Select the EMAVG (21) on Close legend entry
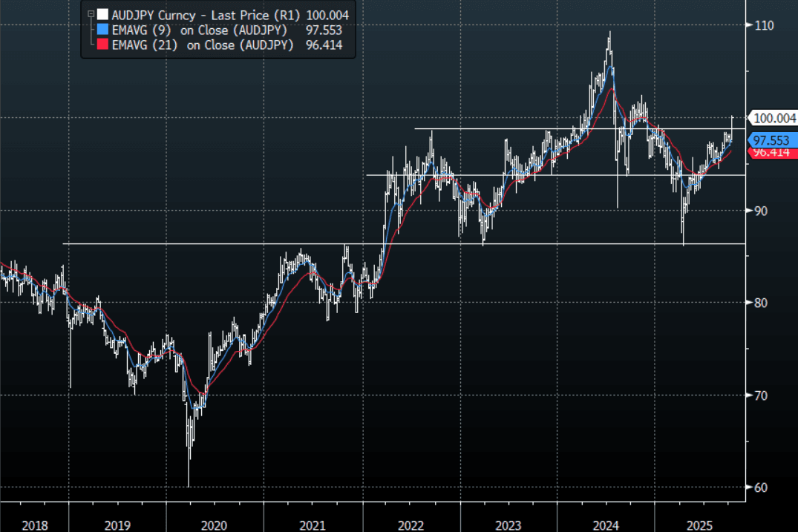This screenshot has width=798, height=532. click(203, 45)
